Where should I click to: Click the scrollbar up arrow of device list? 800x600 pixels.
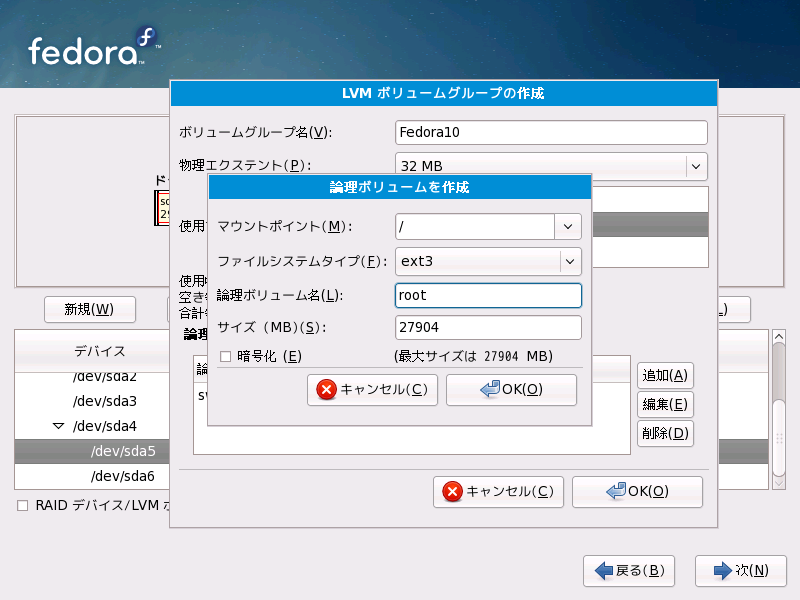pyautogui.click(x=779, y=337)
